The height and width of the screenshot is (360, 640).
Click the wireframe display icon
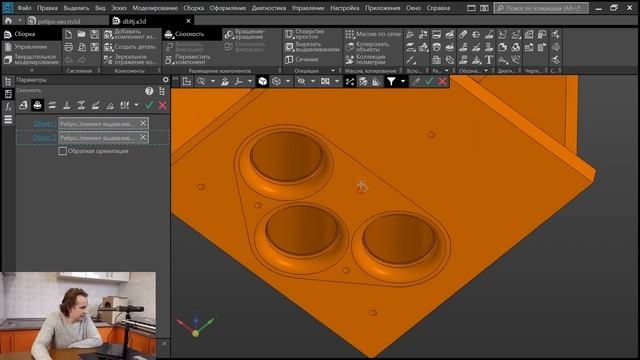point(276,82)
